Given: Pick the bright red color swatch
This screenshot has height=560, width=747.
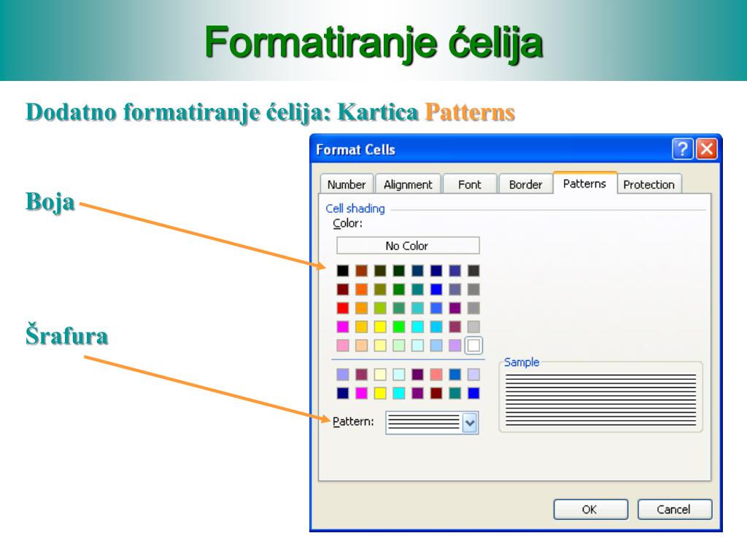Looking at the screenshot, I should coord(343,308).
